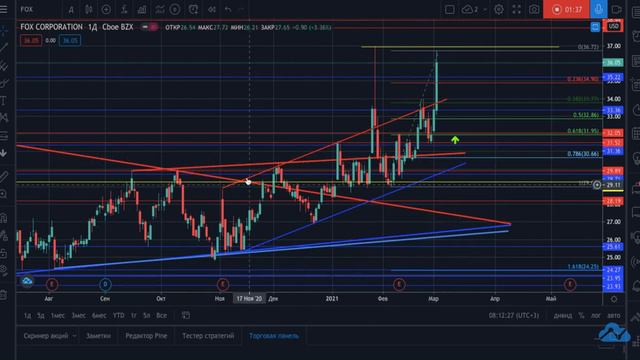This screenshot has height=360, width=640.
Task: Select the arrow down icon tool
Action: pyautogui.click(x=4, y=153)
